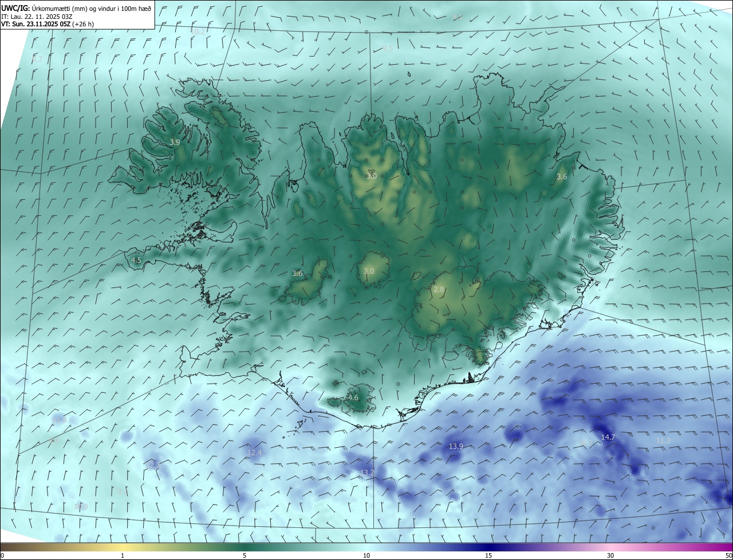Click the colorbar tick label 50
The image size is (733, 560).
pos(728,555)
